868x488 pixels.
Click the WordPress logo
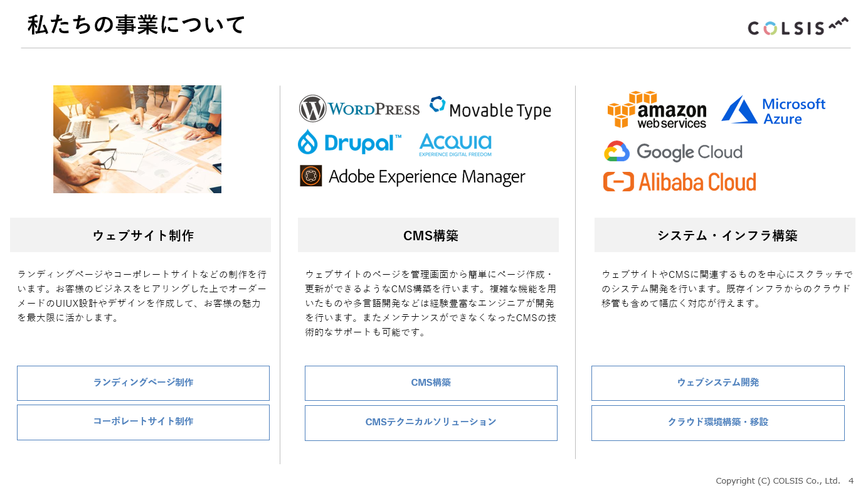coord(359,109)
